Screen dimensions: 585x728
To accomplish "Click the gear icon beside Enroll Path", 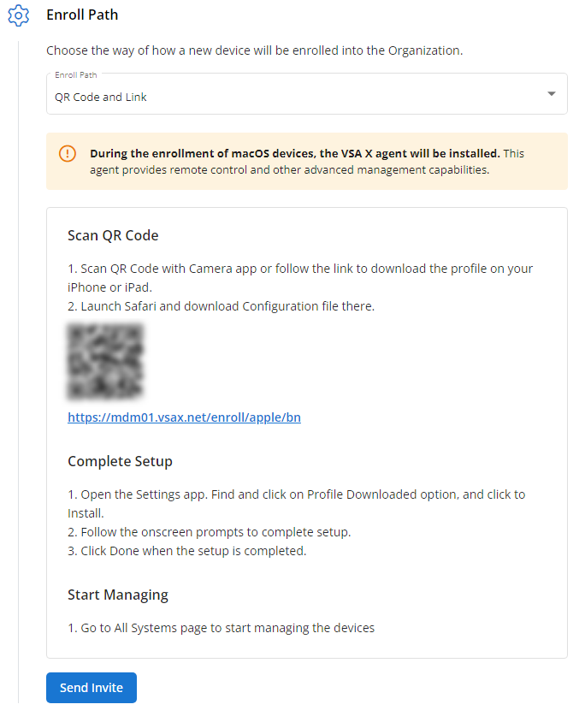I will (x=18, y=15).
